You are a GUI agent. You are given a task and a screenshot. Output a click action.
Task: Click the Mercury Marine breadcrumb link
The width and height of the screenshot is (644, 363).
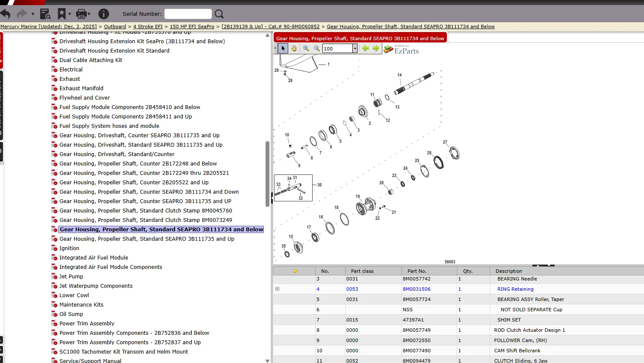48,27
